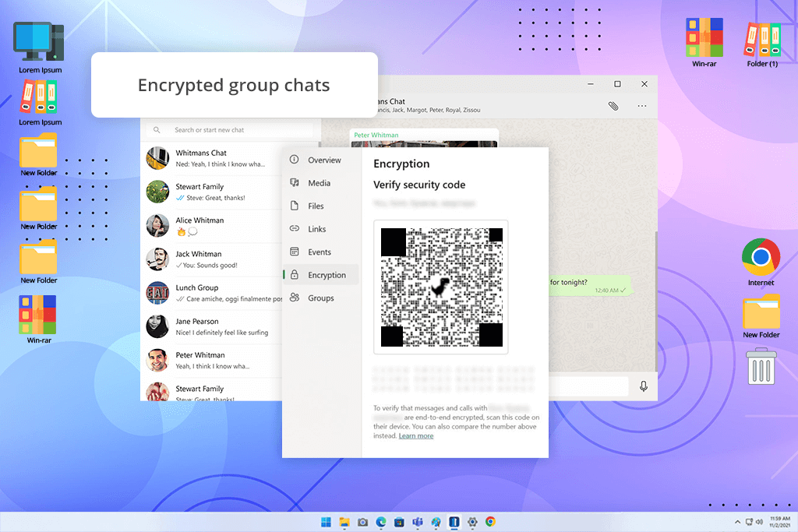Image resolution: width=798 pixels, height=532 pixels.
Task: Click the network icon in the system tray
Action: [749, 522]
